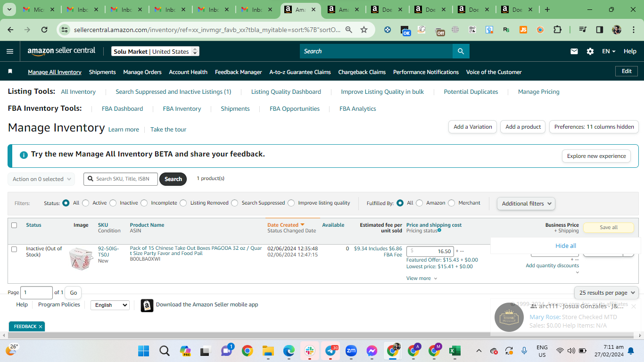This screenshot has height=362, width=644.
Task: Open Voice of the Customer
Action: [x=494, y=72]
